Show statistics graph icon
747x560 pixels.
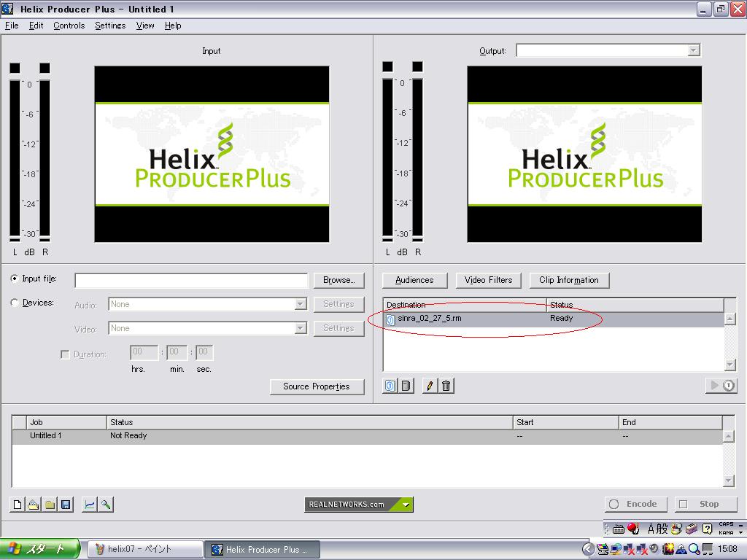pyautogui.click(x=89, y=505)
